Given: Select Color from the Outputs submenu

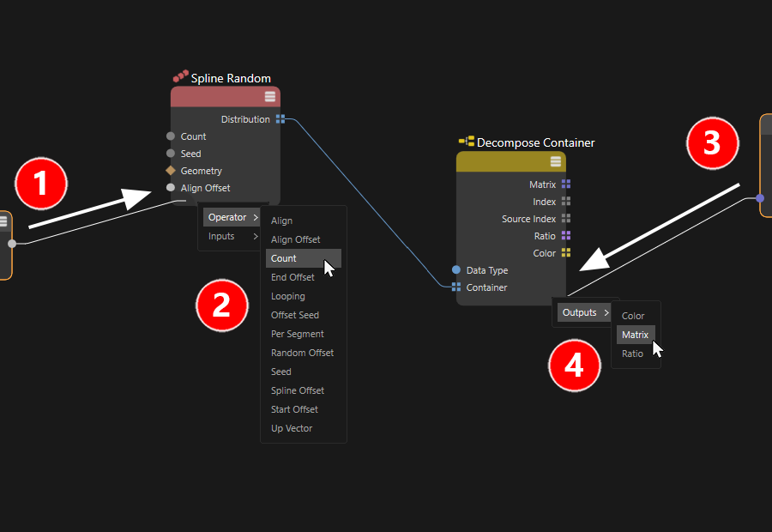Looking at the screenshot, I should click(x=636, y=316).
